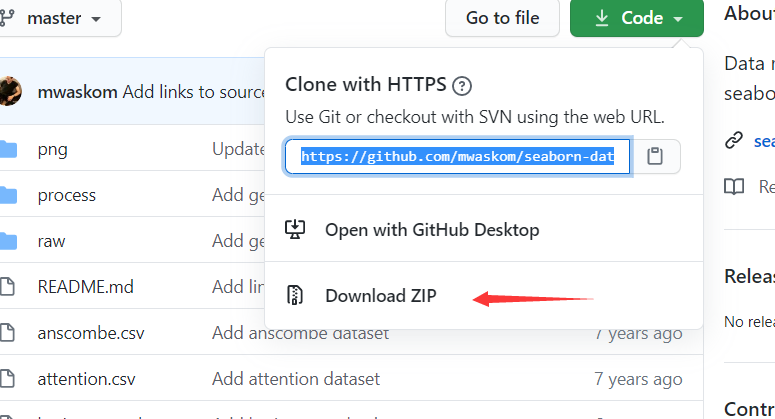Click the mwaskom avatar image
This screenshot has height=419, width=775.
[x=10, y=91]
